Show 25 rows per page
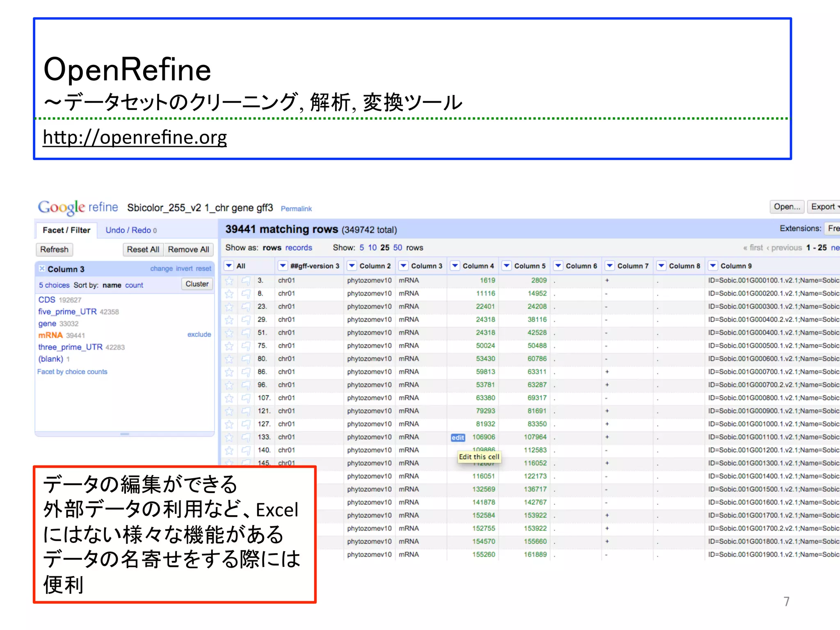 (385, 248)
